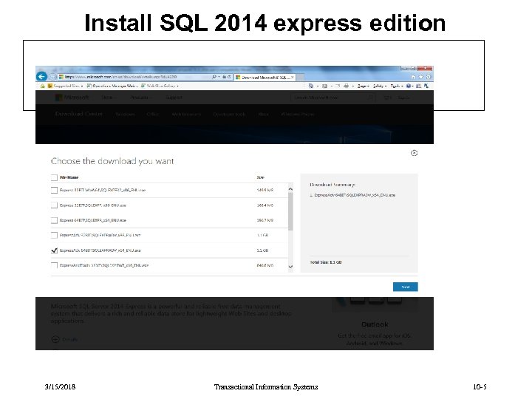
Task: Click the browser Forward arrow button
Action: pos(52,77)
